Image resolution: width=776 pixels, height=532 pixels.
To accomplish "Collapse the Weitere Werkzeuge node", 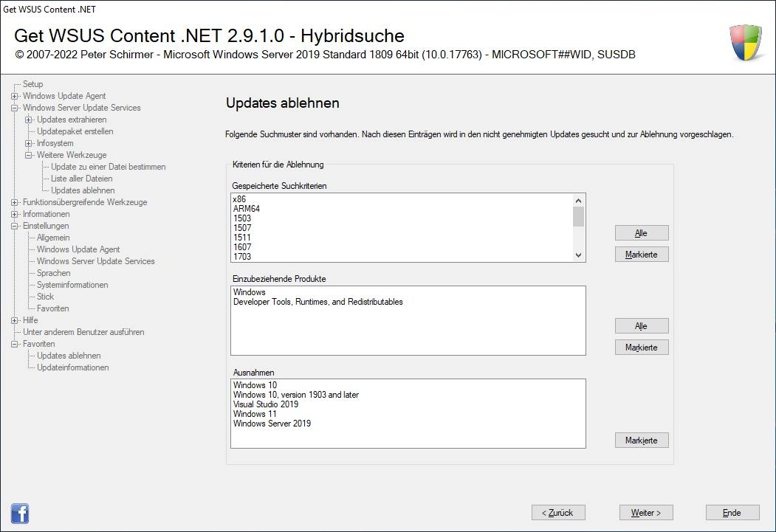I will (29, 155).
